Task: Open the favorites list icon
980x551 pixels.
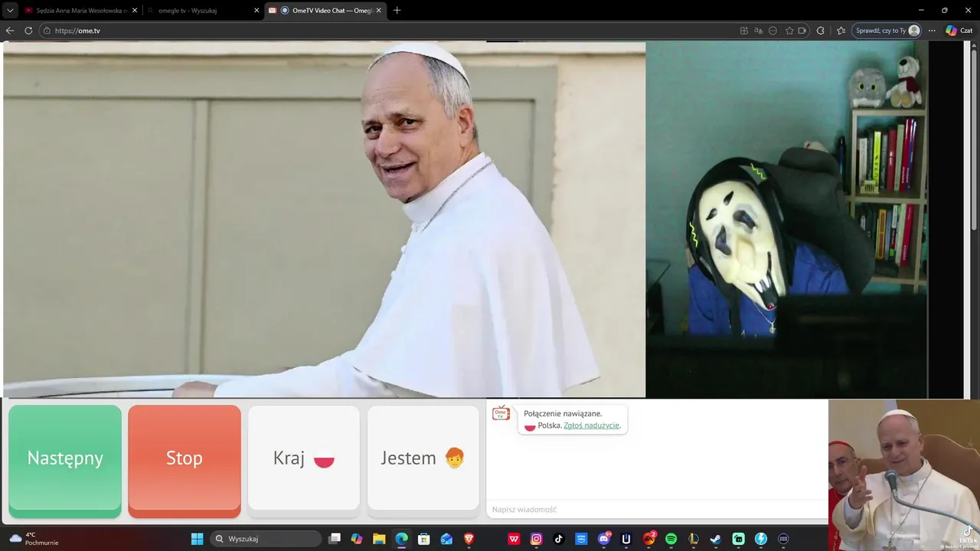Action: [x=841, y=31]
